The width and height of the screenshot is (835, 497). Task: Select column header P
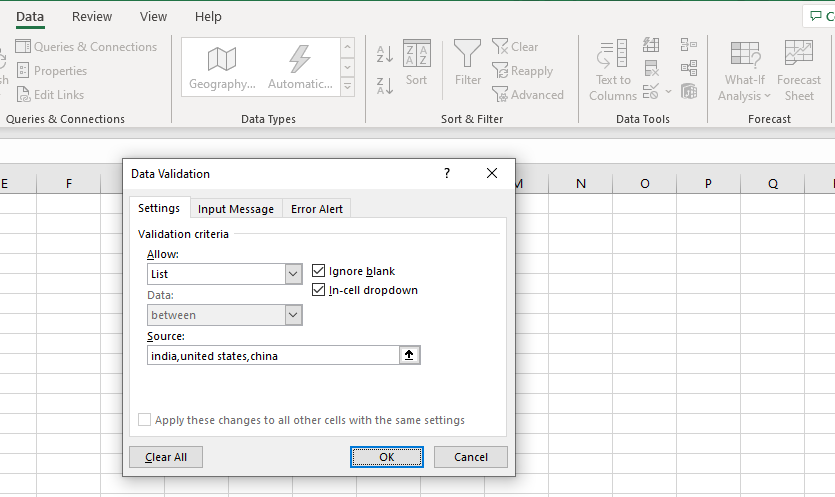click(708, 184)
